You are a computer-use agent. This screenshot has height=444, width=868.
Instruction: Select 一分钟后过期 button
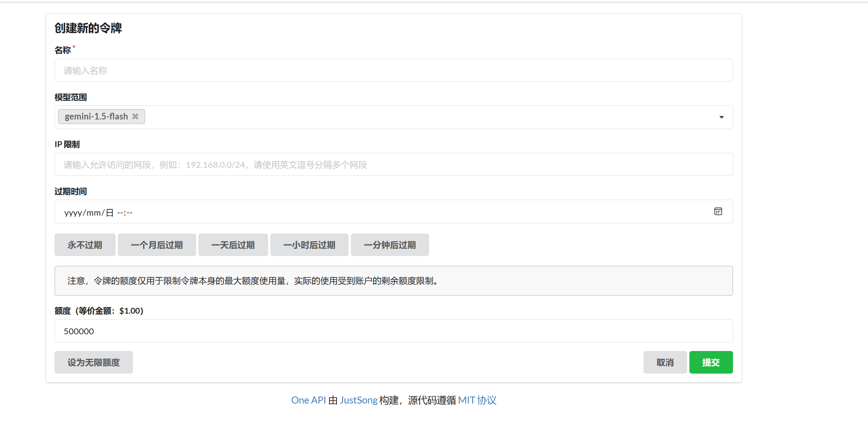(x=390, y=245)
